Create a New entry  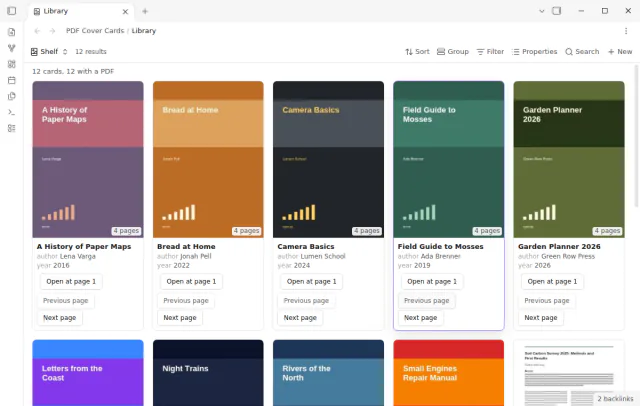(x=620, y=51)
